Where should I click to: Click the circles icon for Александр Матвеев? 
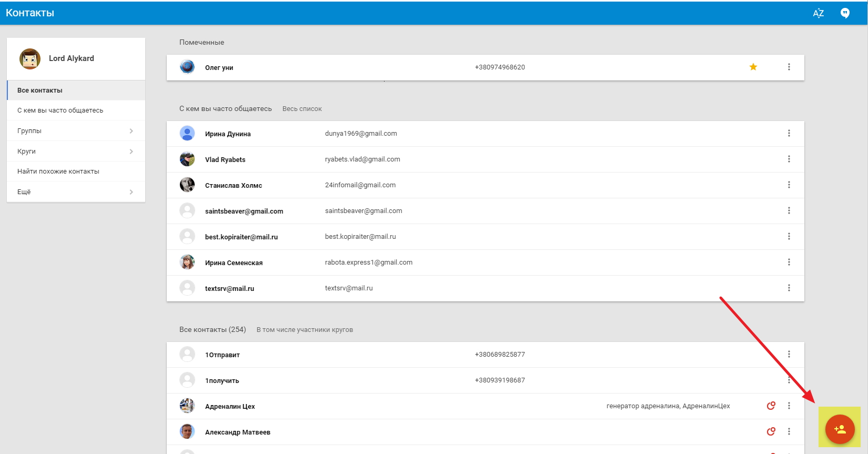[771, 431]
